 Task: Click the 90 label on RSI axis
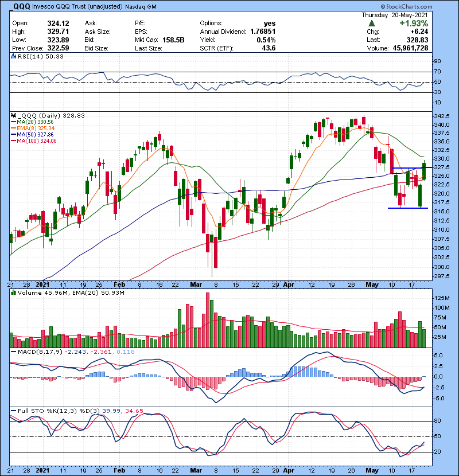tap(437, 61)
